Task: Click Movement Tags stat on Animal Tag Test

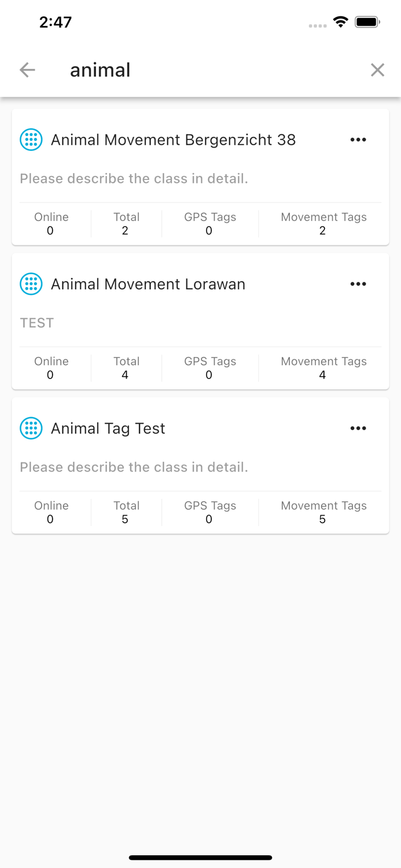Action: [x=323, y=512]
